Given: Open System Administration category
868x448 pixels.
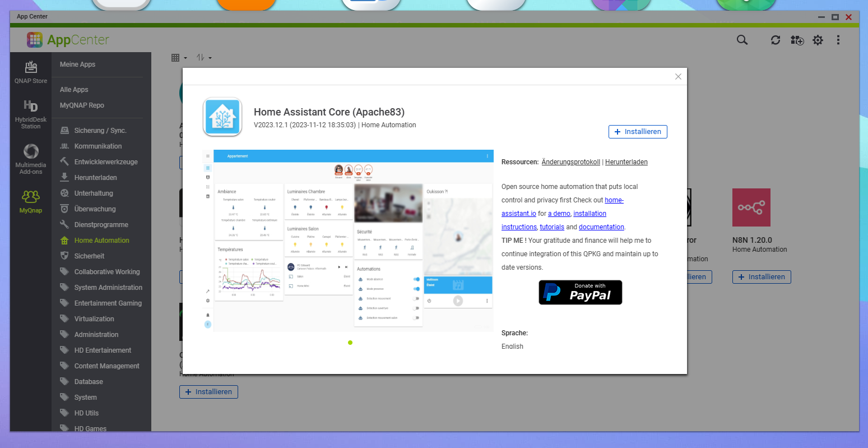Looking at the screenshot, I should (101, 288).
